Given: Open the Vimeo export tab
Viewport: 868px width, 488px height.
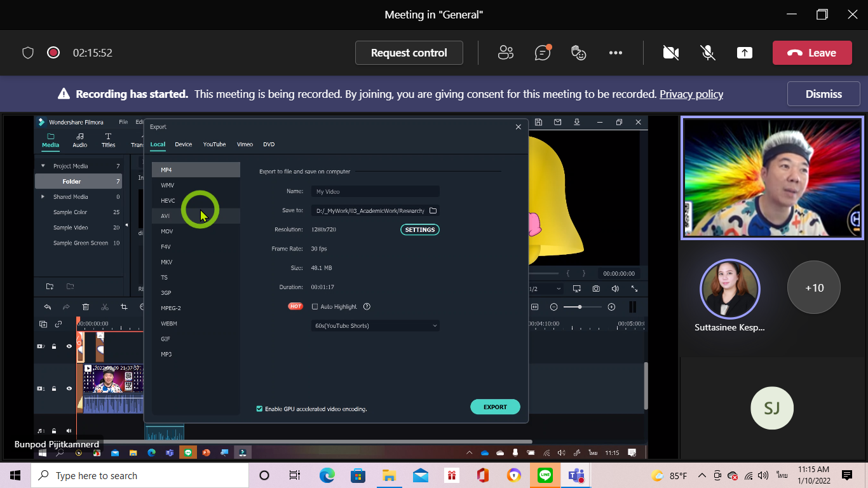Looking at the screenshot, I should pos(245,144).
